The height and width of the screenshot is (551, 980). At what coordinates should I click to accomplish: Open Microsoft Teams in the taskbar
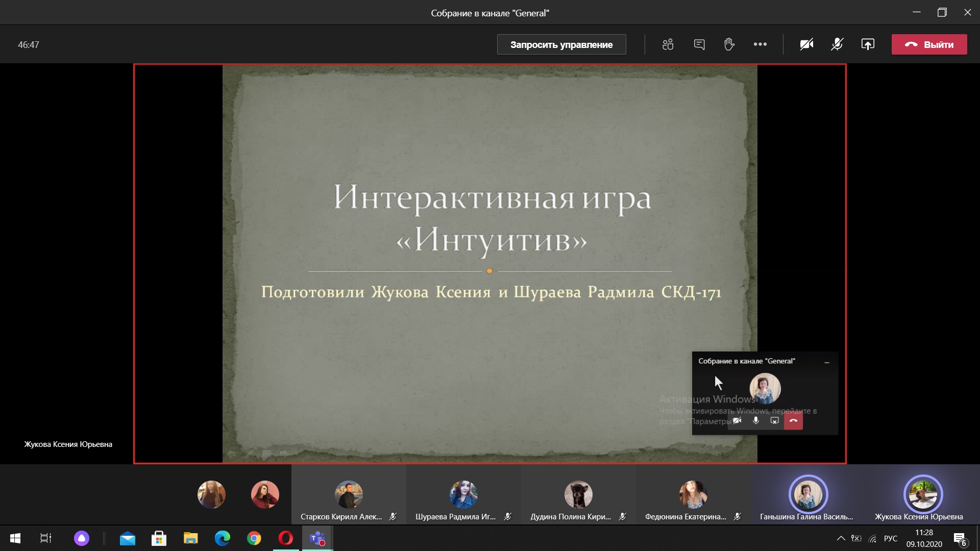pyautogui.click(x=317, y=538)
